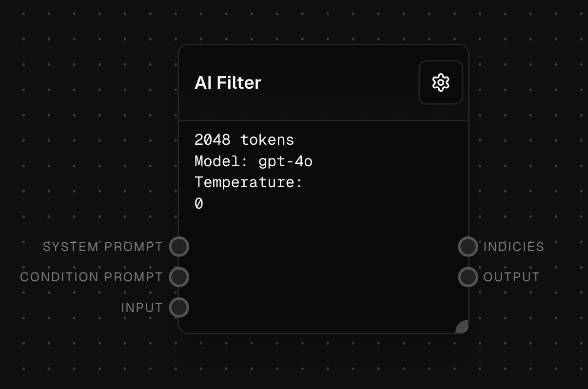Select the INPUT label beside its port

pyautogui.click(x=142, y=307)
